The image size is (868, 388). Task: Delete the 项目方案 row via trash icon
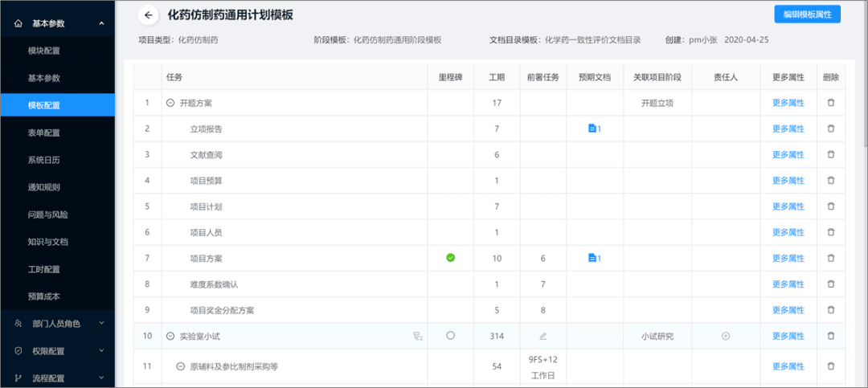coord(831,258)
